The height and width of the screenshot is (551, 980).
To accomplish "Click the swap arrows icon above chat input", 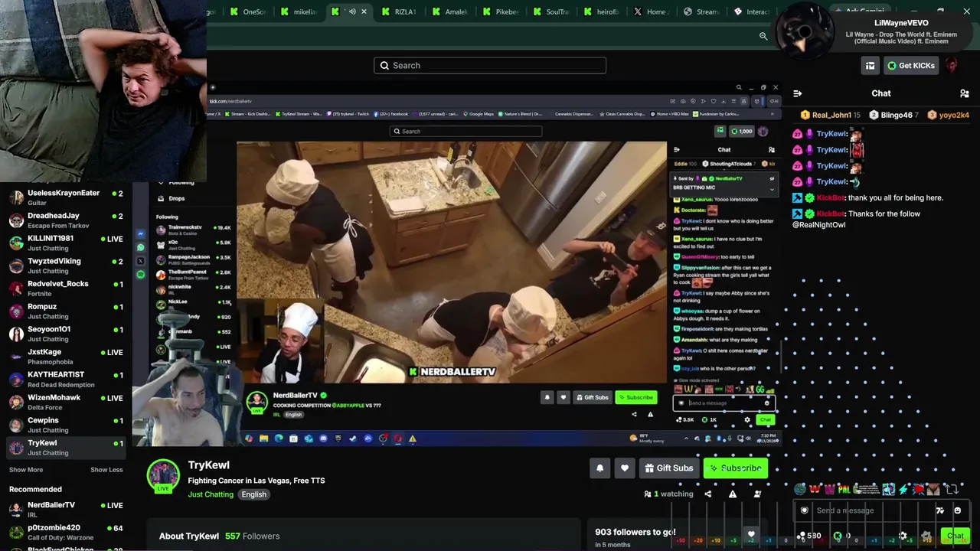I will (952, 489).
